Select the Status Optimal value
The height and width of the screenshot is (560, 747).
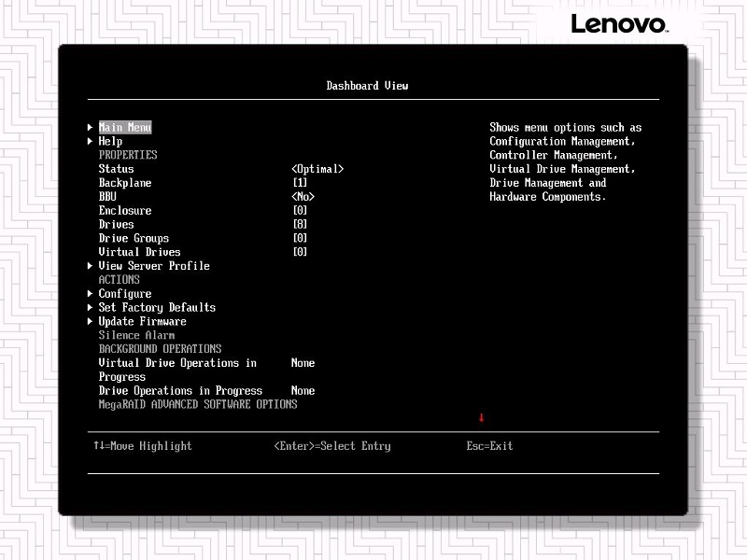[317, 169]
